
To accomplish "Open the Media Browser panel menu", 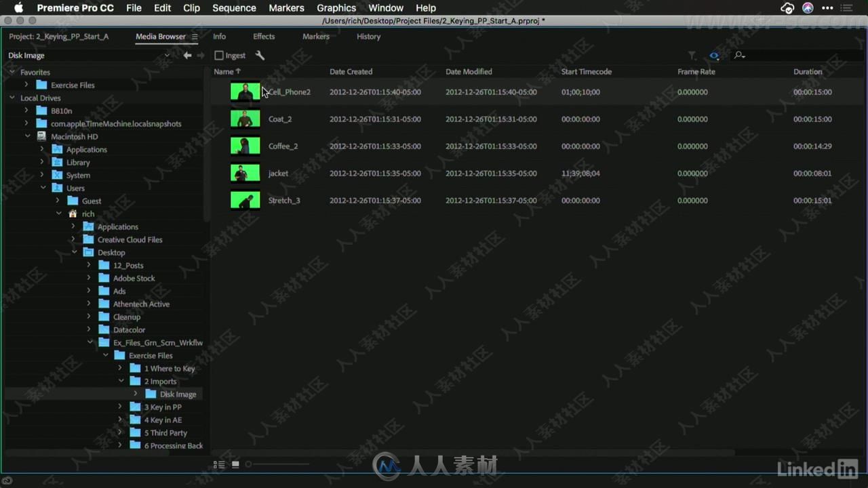I will [x=195, y=37].
